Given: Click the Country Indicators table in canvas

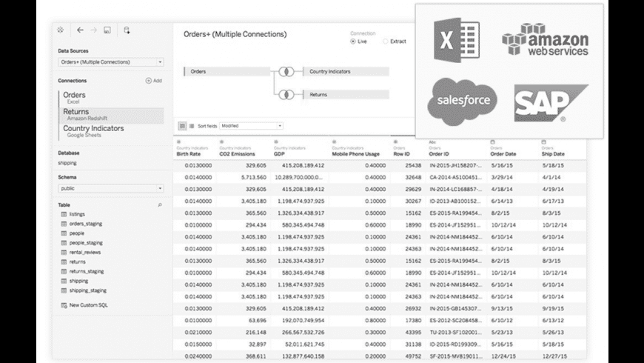Looking at the screenshot, I should (346, 72).
